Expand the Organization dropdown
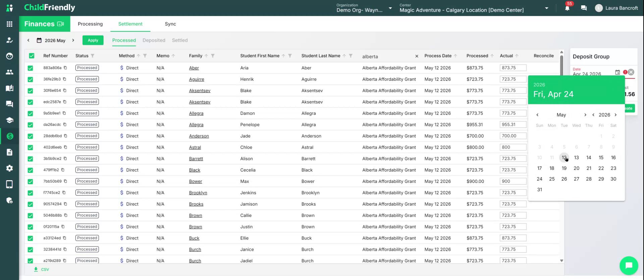644x280 pixels. pos(390,8)
